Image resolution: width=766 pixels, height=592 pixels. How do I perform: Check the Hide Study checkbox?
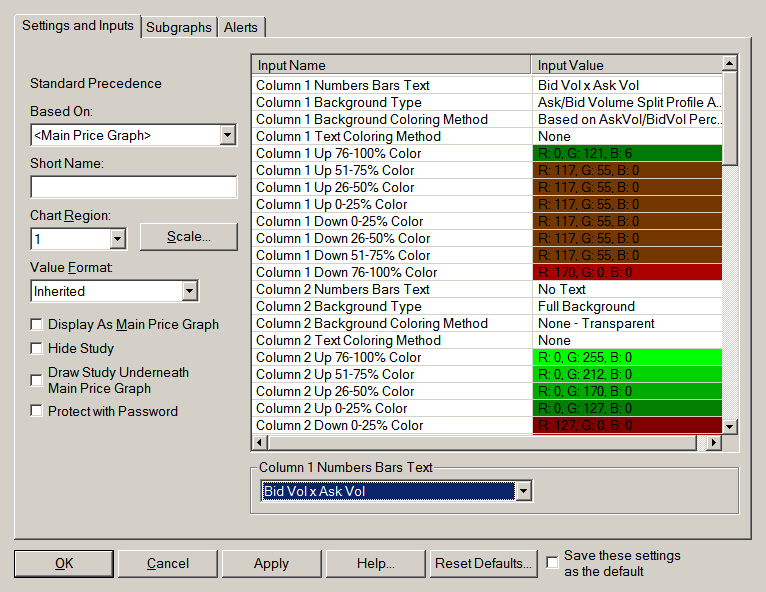37,349
